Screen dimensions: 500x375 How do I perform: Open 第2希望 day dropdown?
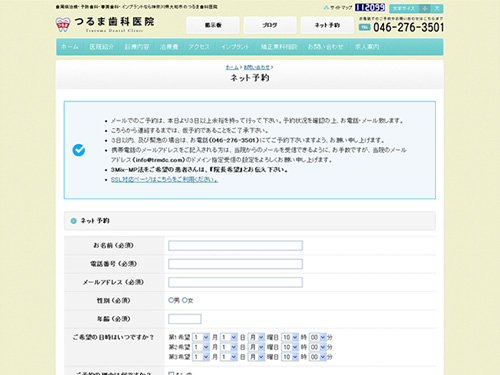click(x=229, y=347)
